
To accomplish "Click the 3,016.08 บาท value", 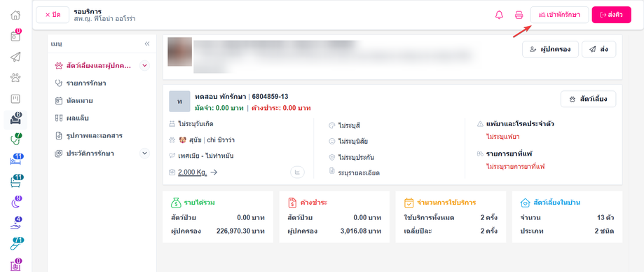I will 361,231.
